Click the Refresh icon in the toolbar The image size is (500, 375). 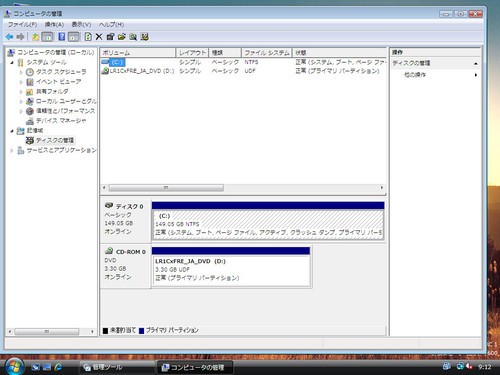tap(88, 37)
